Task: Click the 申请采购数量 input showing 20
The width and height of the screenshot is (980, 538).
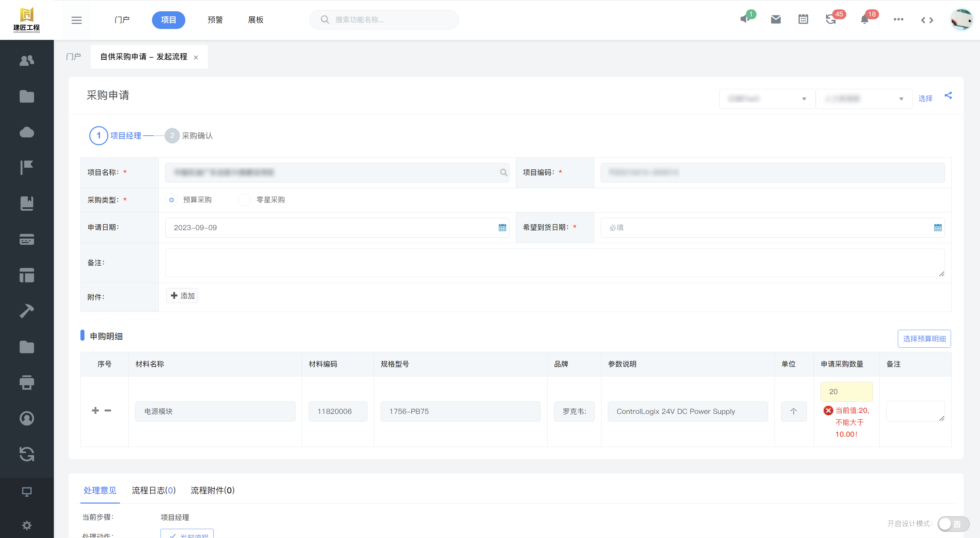Action: (x=846, y=391)
